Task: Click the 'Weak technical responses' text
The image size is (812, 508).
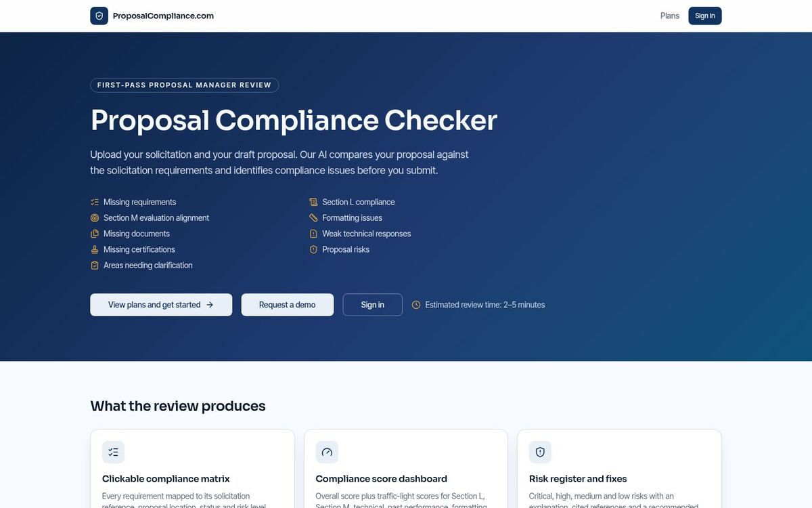Action: [367, 234]
